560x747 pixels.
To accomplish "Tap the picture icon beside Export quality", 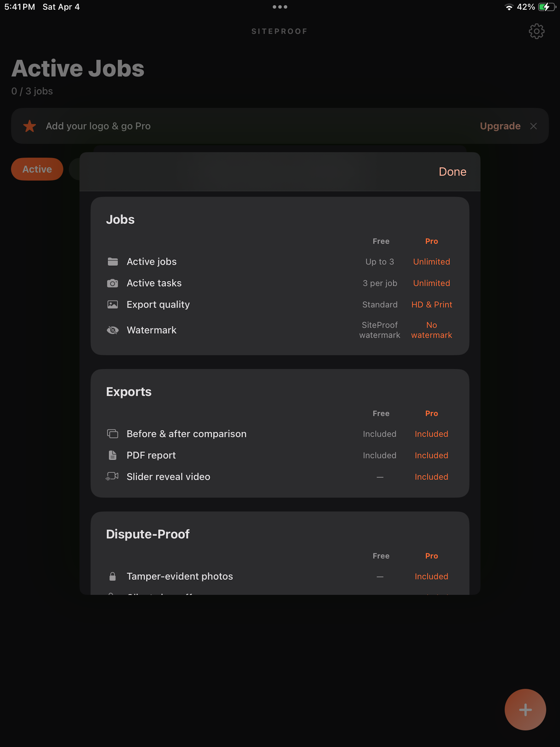I will tap(113, 305).
